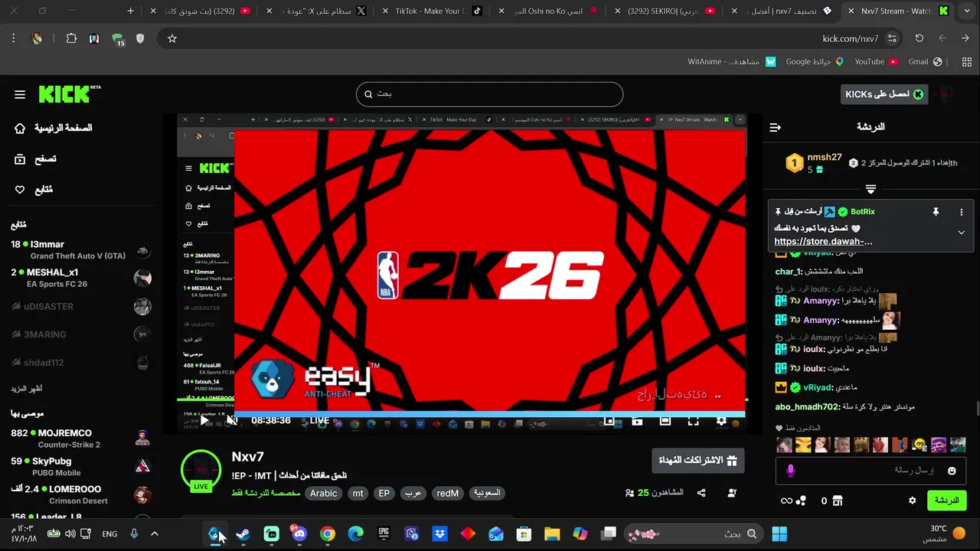The image size is (980, 551).
Task: Unmute the stream player volume
Action: click(232, 421)
